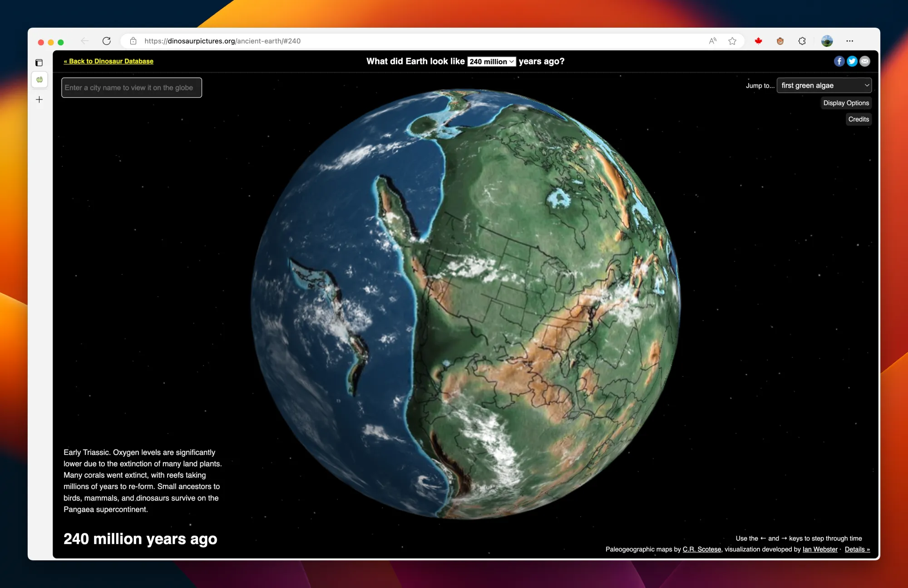Open the extensions puzzle-piece icon
This screenshot has width=908, height=588.
click(x=802, y=41)
